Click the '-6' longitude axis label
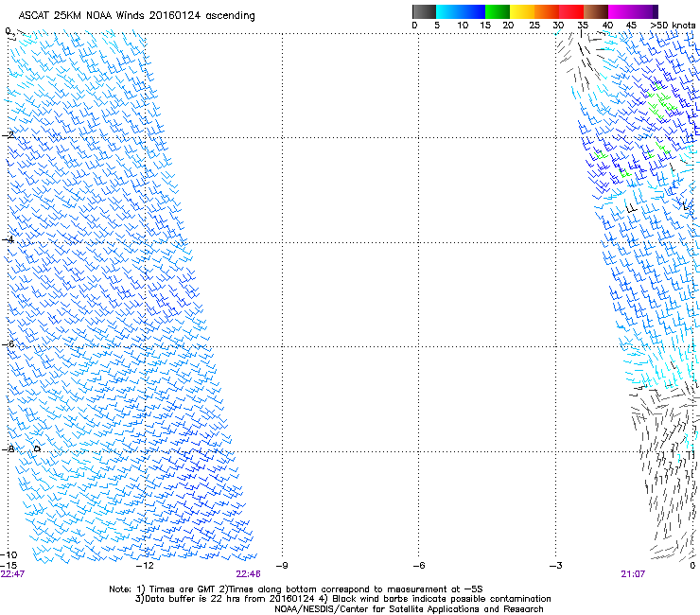The height and width of the screenshot is (615, 700). [x=418, y=566]
